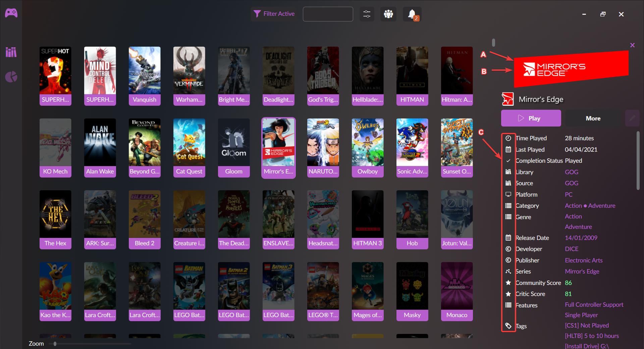This screenshot has height=349, width=644.
Task: Click the Developer copyright icon
Action: tap(508, 249)
